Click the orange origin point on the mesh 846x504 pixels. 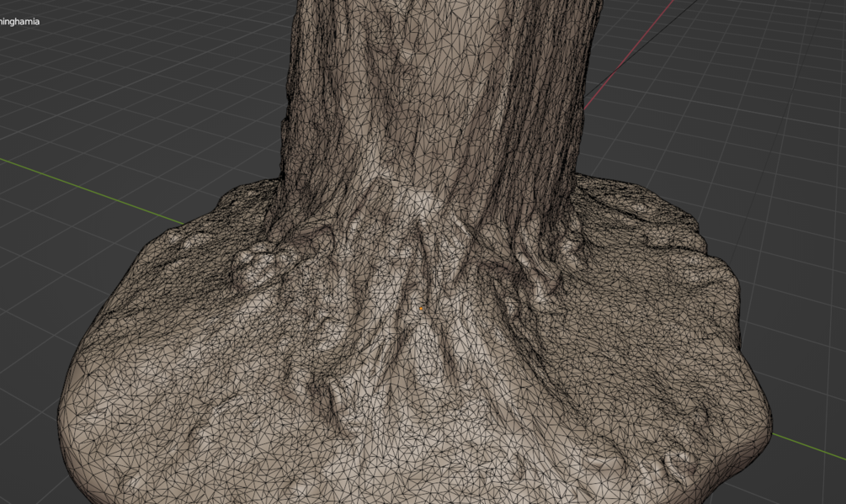[x=422, y=309]
